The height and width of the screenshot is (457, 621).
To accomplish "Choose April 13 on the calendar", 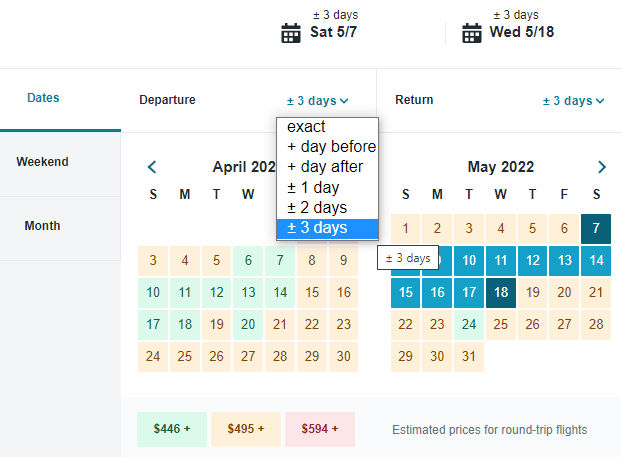I will [x=248, y=293].
